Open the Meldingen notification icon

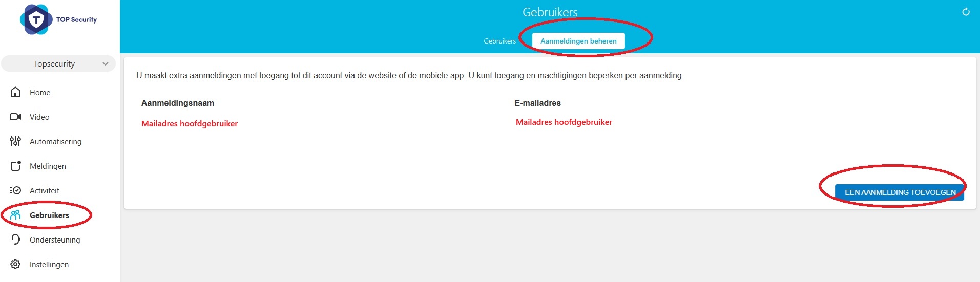(15, 166)
